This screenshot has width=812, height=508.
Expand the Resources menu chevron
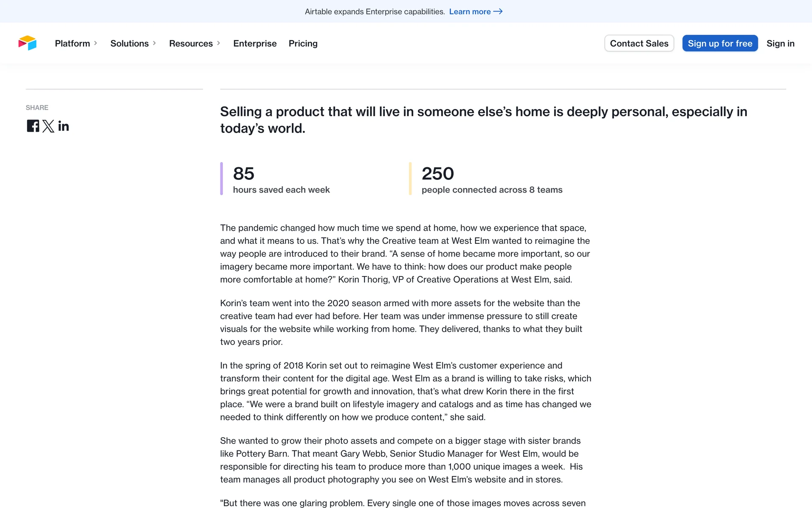(219, 43)
